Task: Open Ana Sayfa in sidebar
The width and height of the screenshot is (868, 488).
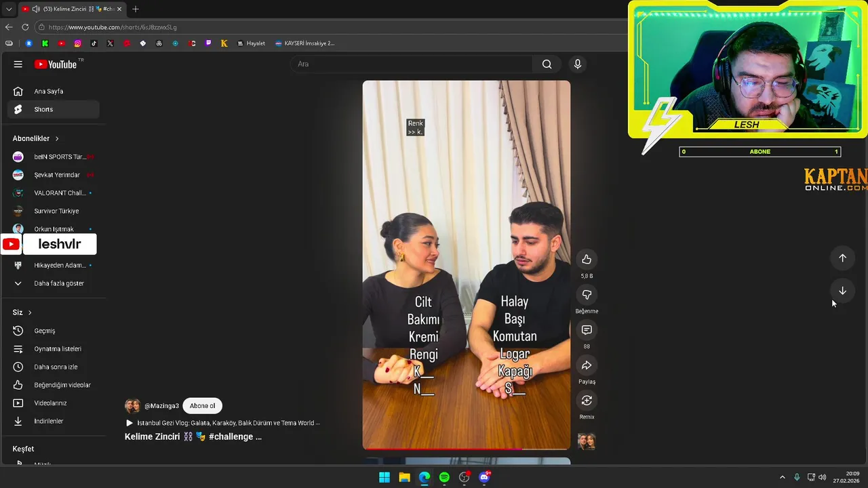Action: (x=54, y=91)
